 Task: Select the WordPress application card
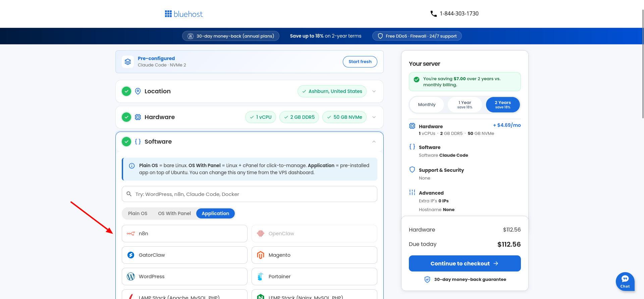point(184,277)
